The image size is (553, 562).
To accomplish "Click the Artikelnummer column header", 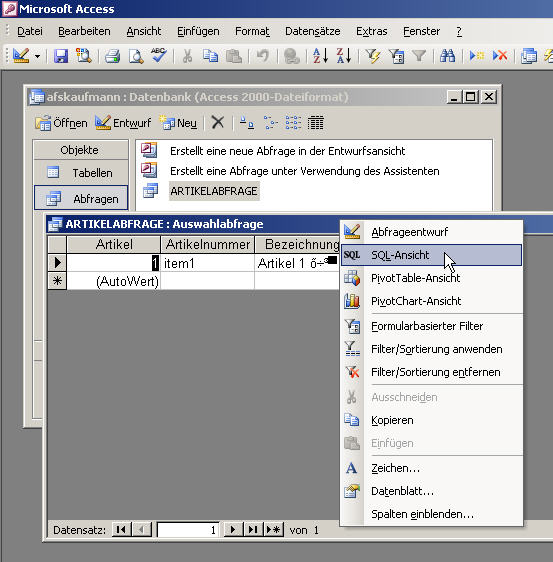I will point(208,244).
